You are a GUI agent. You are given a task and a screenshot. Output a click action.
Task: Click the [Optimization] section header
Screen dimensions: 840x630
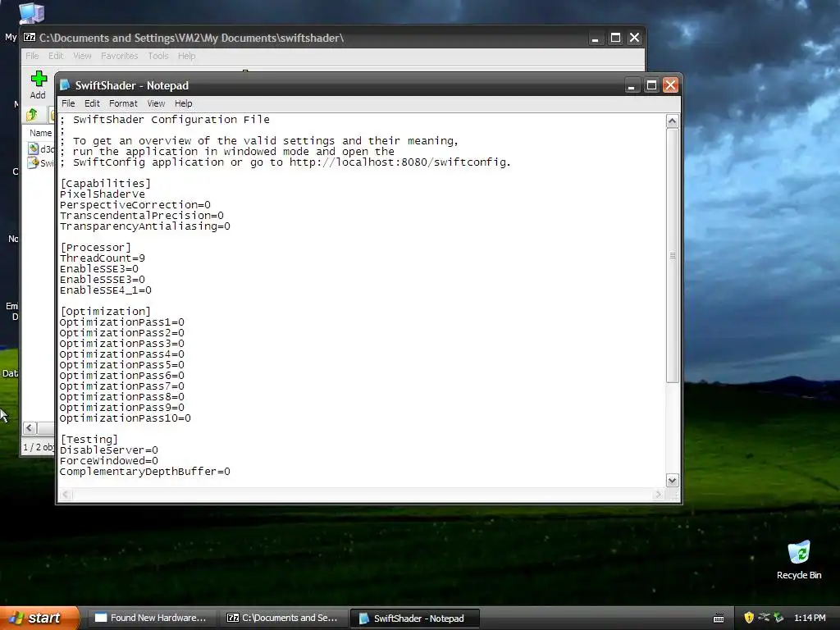[x=106, y=311]
